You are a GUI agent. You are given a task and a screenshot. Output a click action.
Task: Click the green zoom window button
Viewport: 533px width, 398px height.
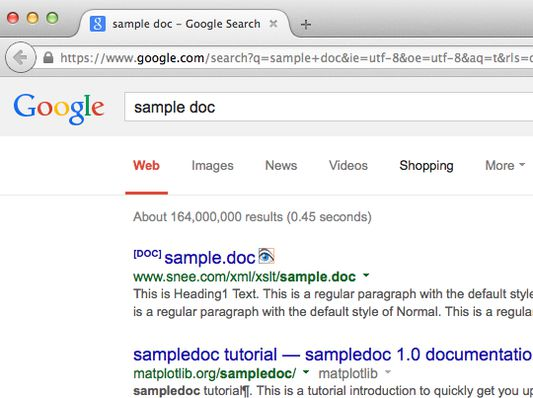(x=52, y=18)
